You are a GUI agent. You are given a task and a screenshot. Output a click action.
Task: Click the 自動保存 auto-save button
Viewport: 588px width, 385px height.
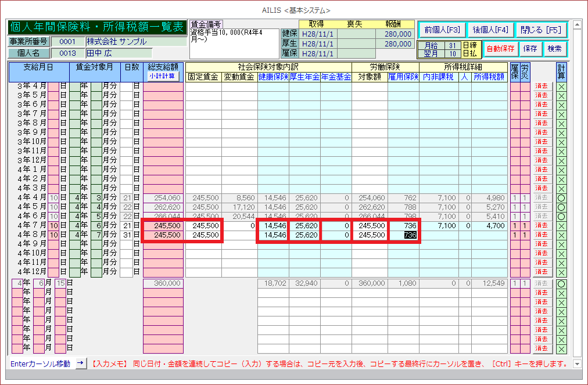point(500,49)
